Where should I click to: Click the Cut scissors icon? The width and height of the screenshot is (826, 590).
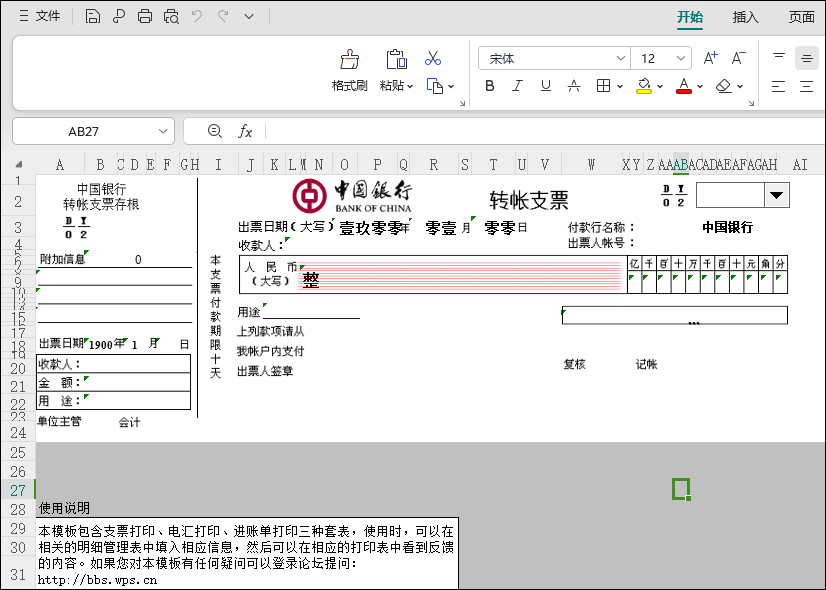(x=433, y=59)
